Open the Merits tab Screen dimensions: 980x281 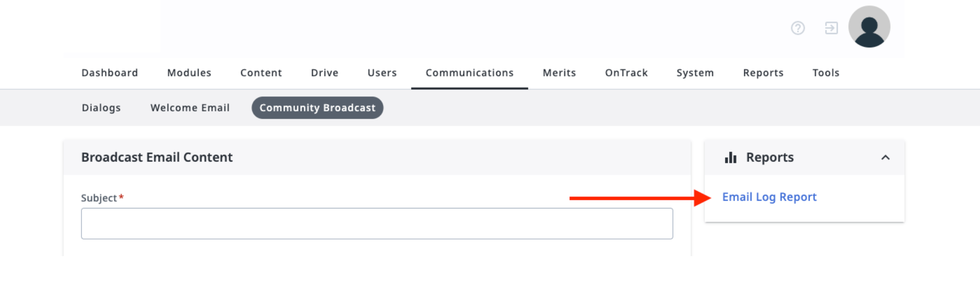click(x=559, y=73)
